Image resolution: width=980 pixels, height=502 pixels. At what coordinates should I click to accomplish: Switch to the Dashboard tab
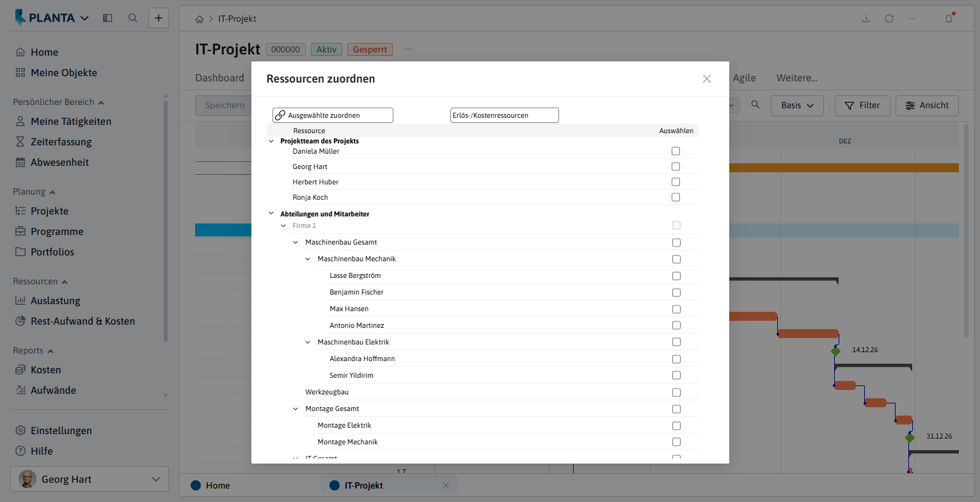219,78
